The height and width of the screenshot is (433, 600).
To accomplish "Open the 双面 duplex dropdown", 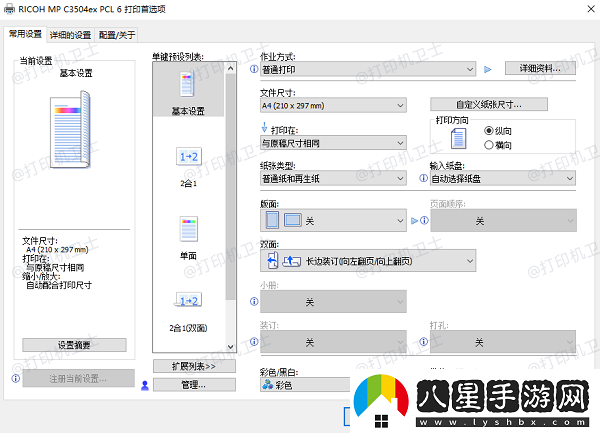I will pyautogui.click(x=368, y=260).
